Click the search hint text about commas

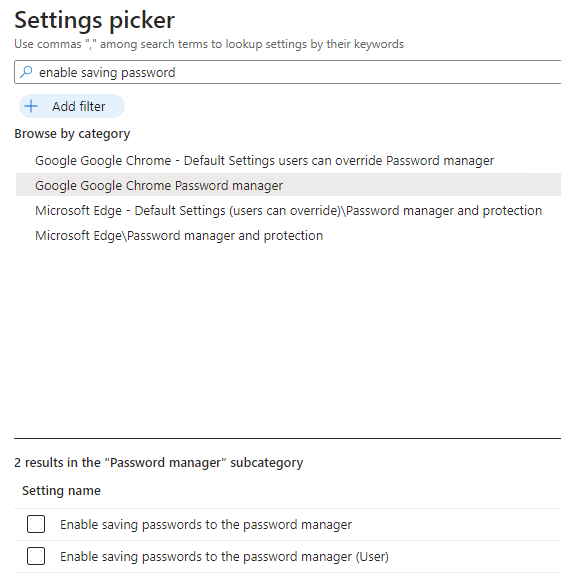[x=209, y=44]
